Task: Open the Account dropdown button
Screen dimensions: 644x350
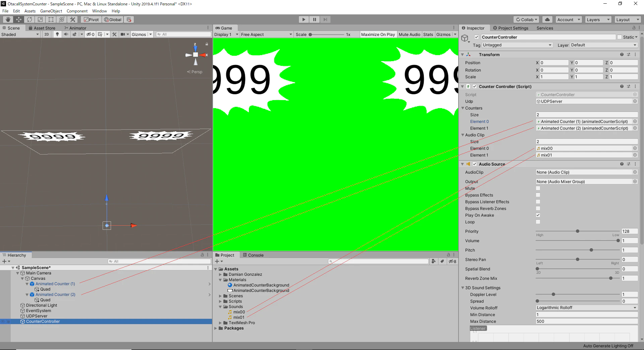Action: coord(569,19)
